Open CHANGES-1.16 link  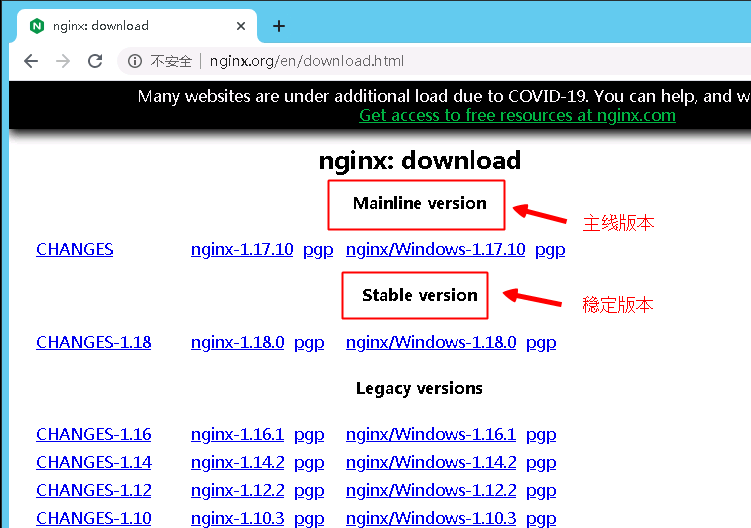pyautogui.click(x=93, y=434)
